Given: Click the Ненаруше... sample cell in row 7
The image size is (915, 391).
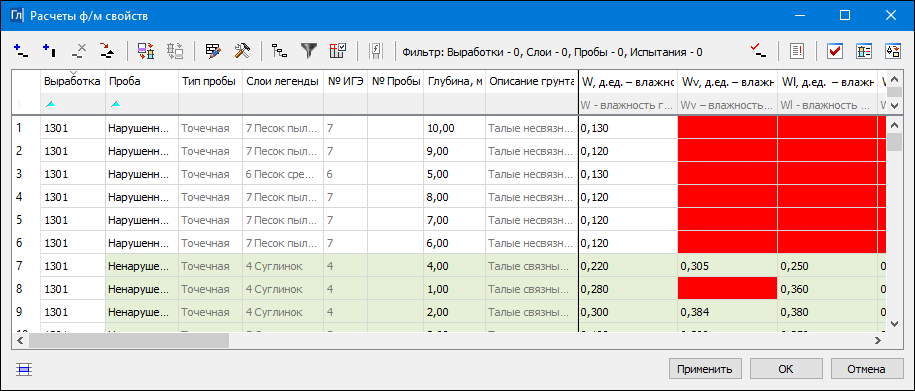Looking at the screenshot, I should coord(142,266).
